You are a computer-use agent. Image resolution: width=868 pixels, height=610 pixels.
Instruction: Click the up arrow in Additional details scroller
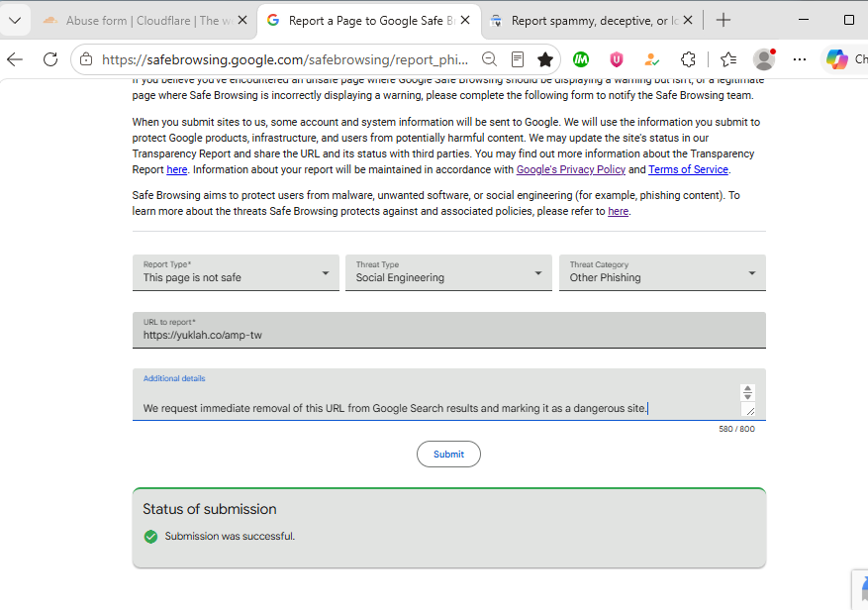click(747, 389)
